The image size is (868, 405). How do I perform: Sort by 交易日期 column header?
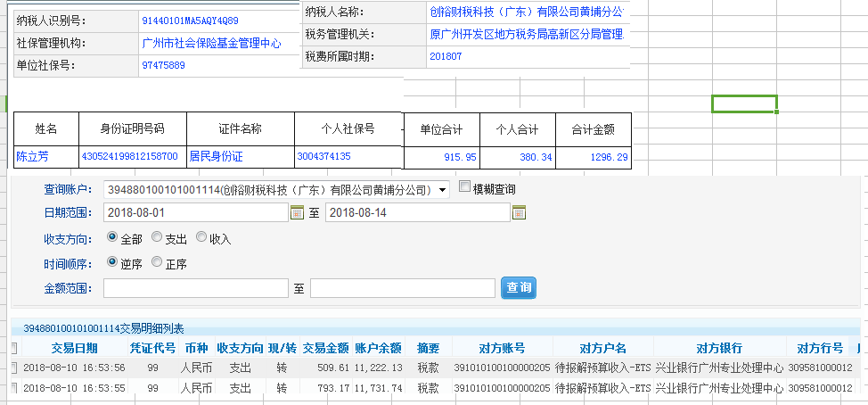coord(74,348)
